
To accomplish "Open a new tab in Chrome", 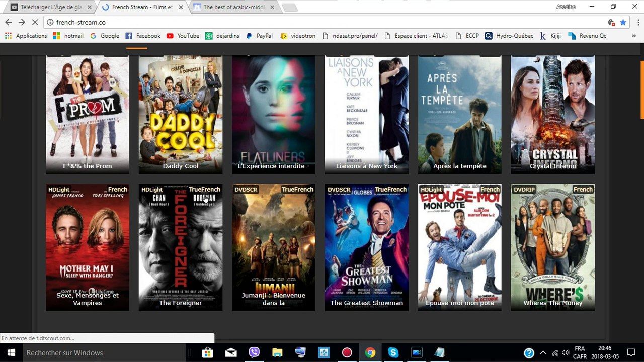I will point(290,8).
